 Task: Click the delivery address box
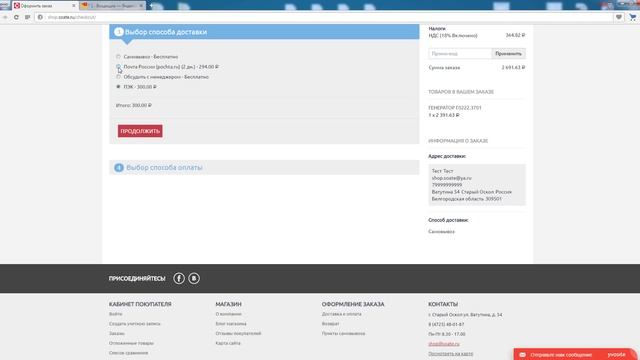click(477, 185)
